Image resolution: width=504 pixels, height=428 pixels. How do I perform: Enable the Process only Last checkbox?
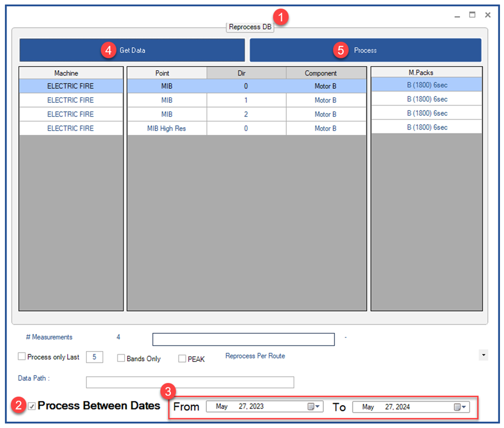click(22, 356)
